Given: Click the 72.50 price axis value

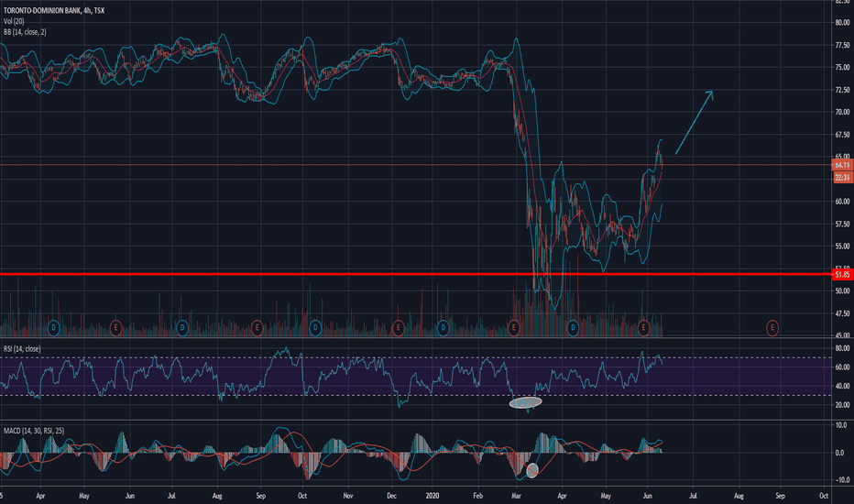Looking at the screenshot, I should (842, 90).
